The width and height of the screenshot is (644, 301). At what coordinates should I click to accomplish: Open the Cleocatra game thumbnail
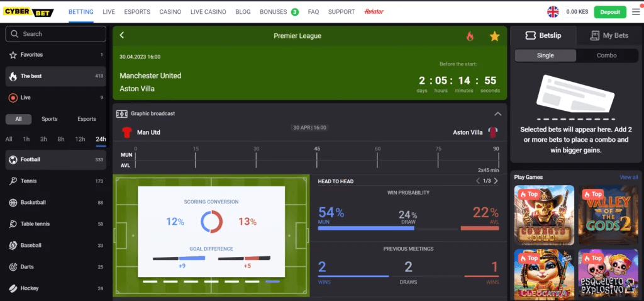544,275
